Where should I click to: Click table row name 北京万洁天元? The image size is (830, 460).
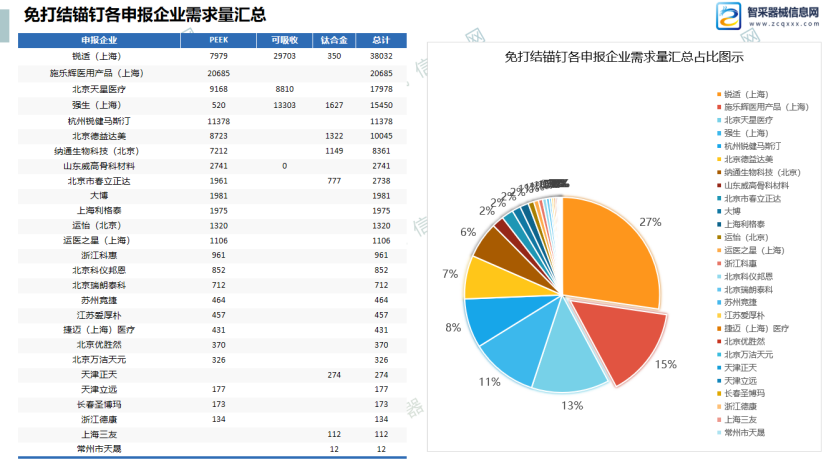click(x=99, y=360)
